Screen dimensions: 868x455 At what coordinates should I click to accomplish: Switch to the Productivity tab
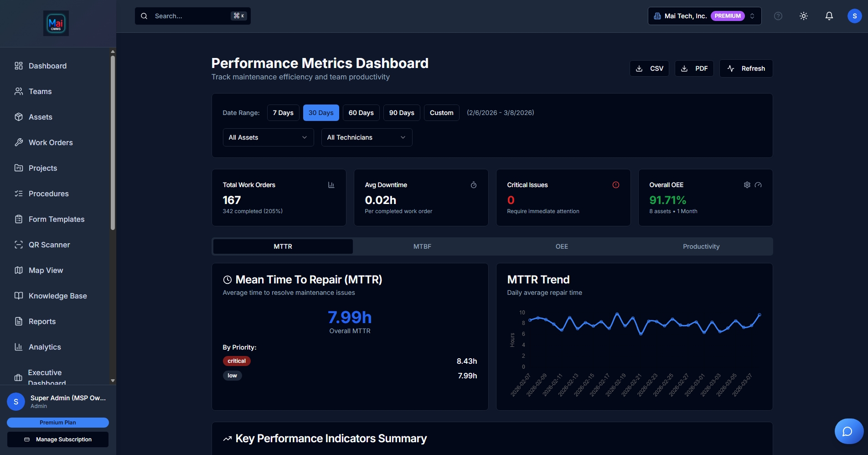[701, 246]
